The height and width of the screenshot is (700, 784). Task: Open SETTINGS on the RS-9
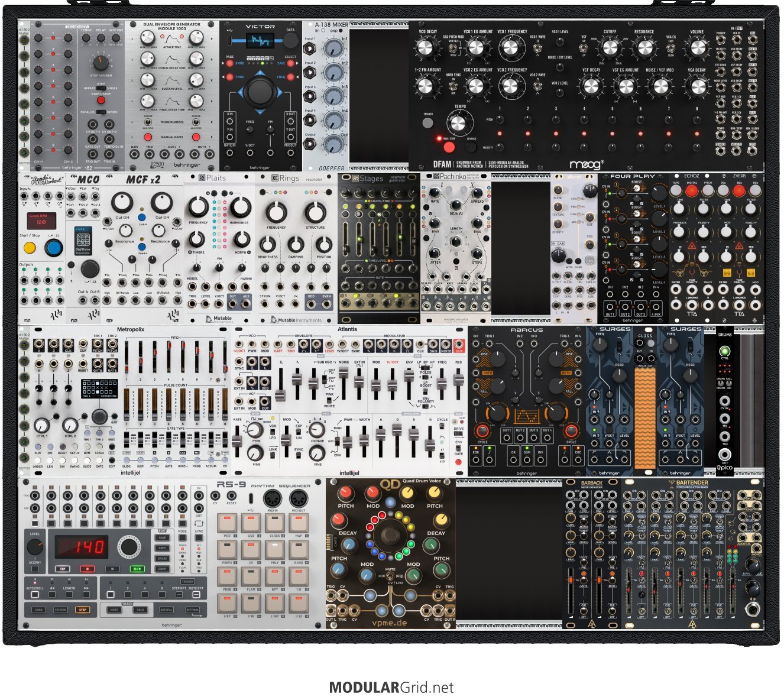193,610
